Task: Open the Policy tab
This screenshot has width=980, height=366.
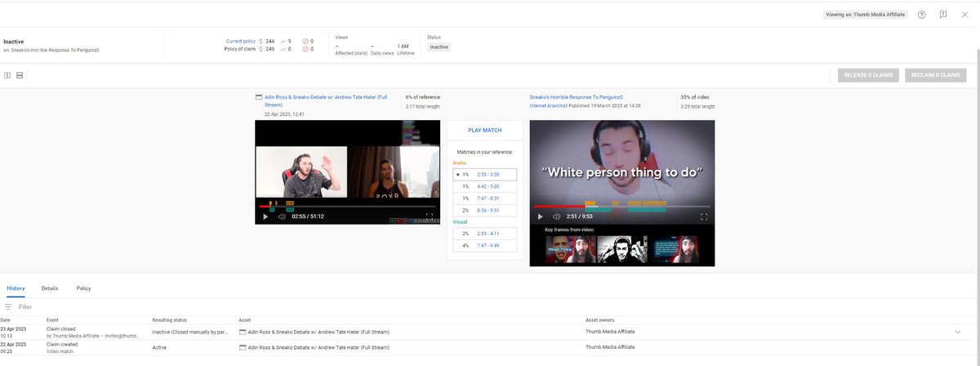Action: [83, 288]
